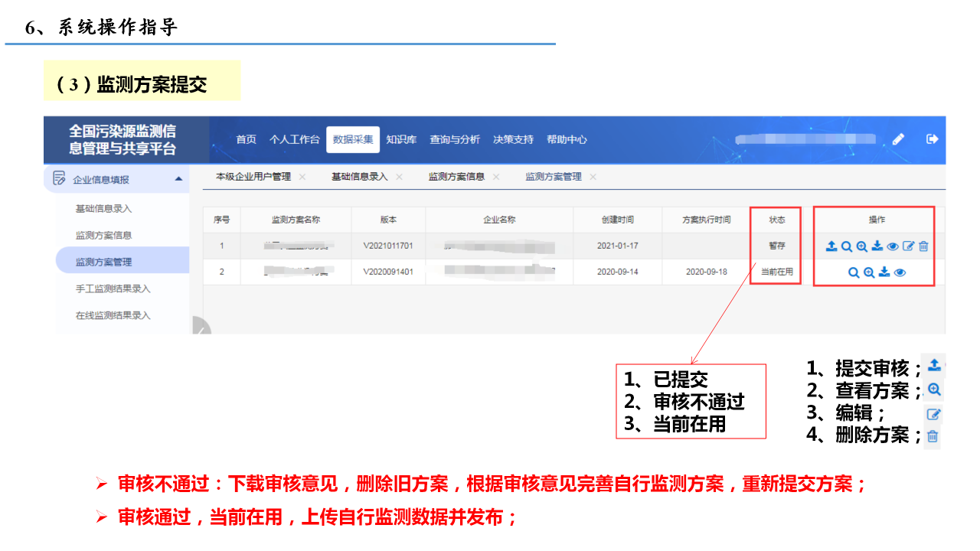Click the sidebar collapse handle at bottom-left
980x551 pixels.
tap(200, 327)
